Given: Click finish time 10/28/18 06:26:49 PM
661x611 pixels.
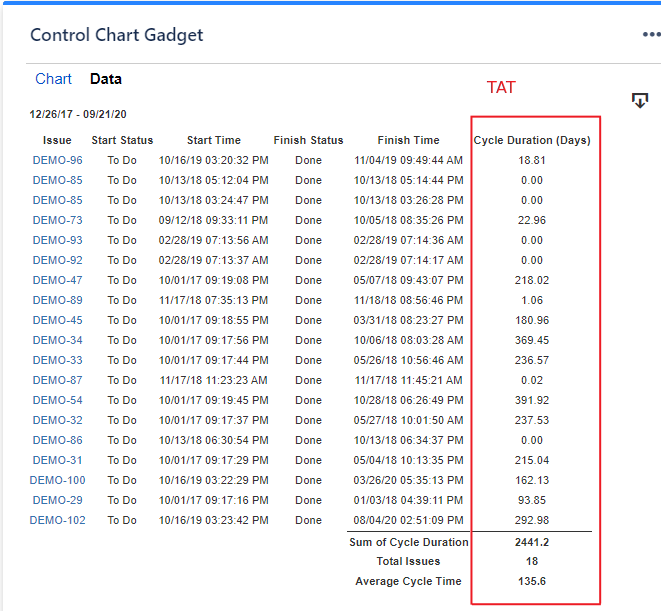Looking at the screenshot, I should (408, 400).
